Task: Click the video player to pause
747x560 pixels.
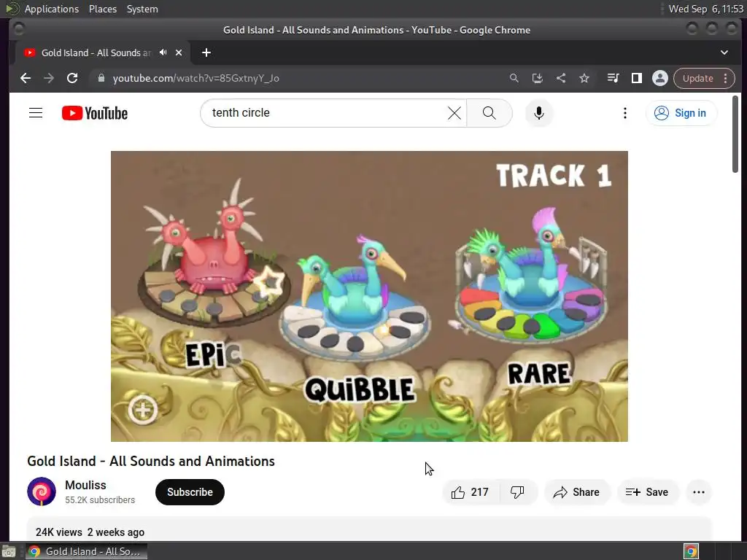Action: pyautogui.click(x=369, y=296)
